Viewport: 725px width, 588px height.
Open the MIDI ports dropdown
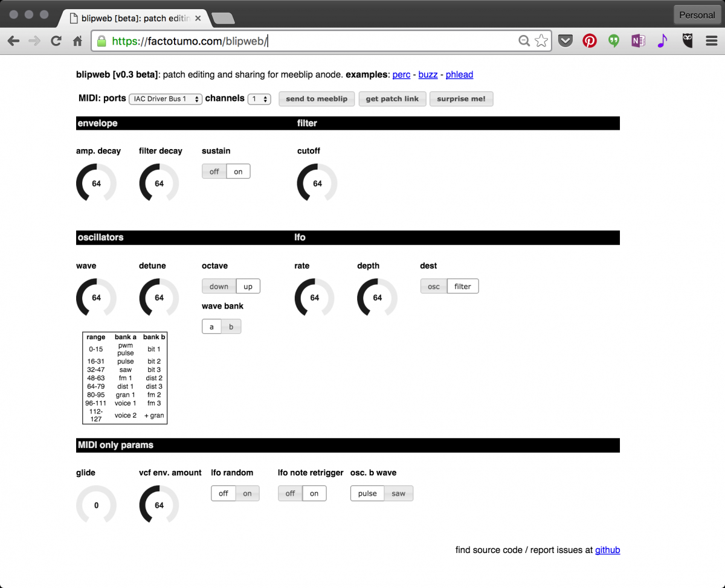(166, 99)
